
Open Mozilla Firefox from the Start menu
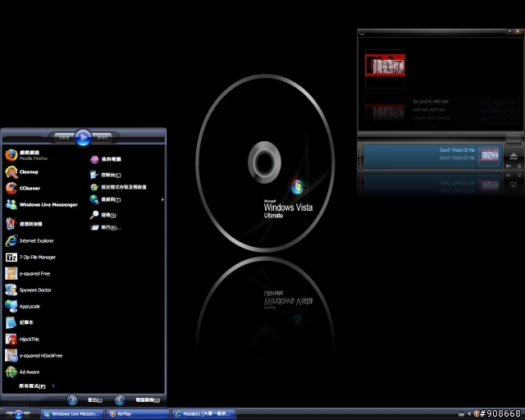[x=27, y=155]
